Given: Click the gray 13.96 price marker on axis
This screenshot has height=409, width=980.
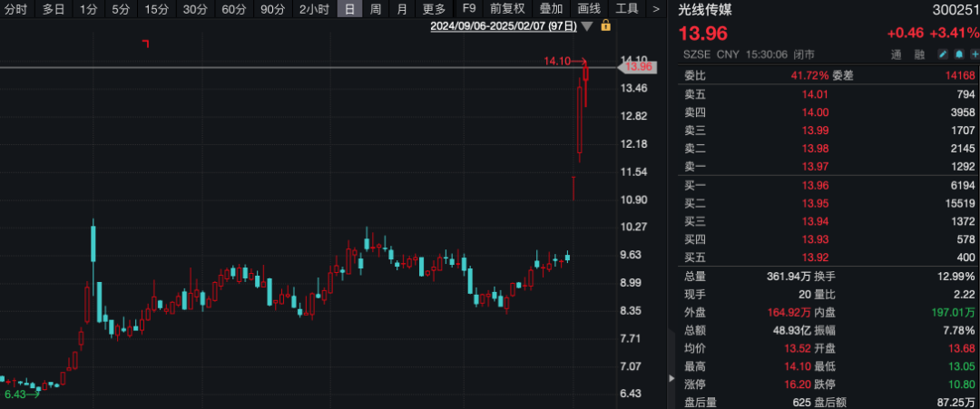Looking at the screenshot, I should point(638,67).
